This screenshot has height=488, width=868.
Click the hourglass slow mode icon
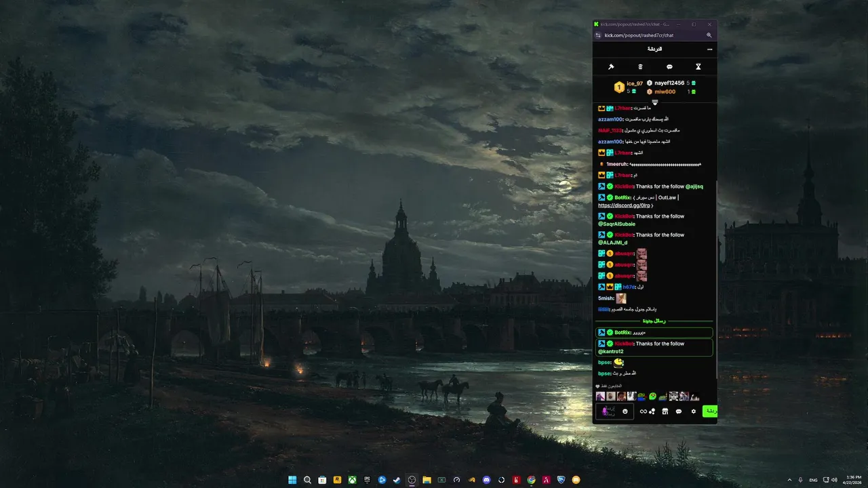pyautogui.click(x=698, y=67)
